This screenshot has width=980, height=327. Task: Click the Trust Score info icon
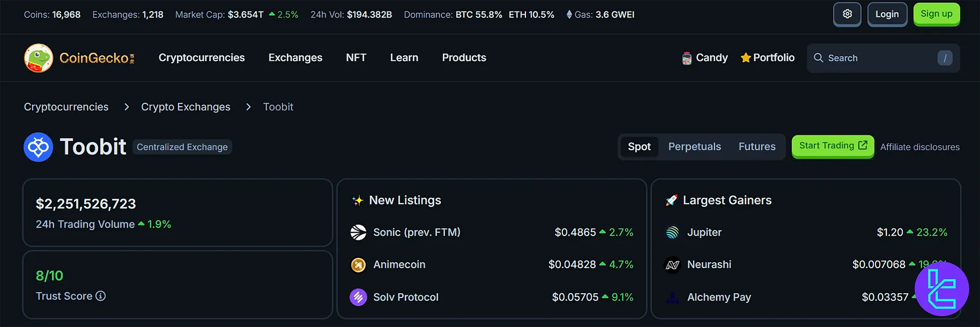[x=101, y=296]
